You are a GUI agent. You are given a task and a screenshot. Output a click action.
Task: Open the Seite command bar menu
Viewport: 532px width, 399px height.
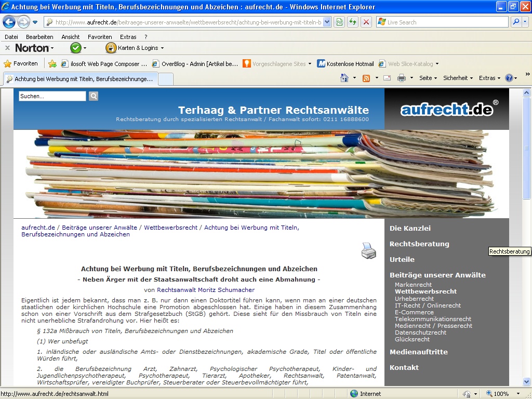click(428, 78)
